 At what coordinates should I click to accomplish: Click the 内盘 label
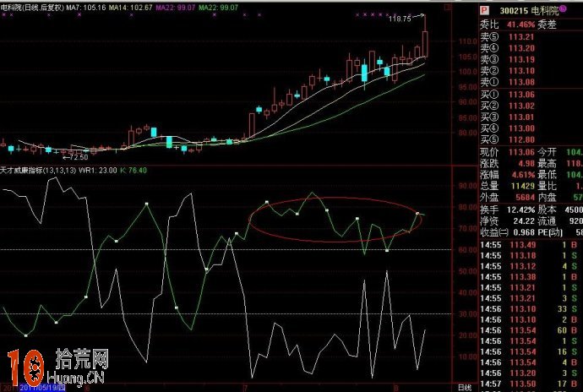coord(547,197)
